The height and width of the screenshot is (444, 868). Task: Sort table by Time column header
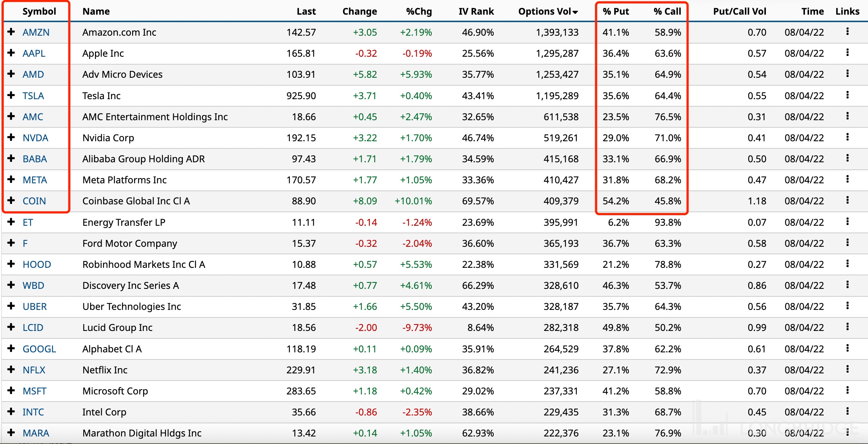[812, 11]
